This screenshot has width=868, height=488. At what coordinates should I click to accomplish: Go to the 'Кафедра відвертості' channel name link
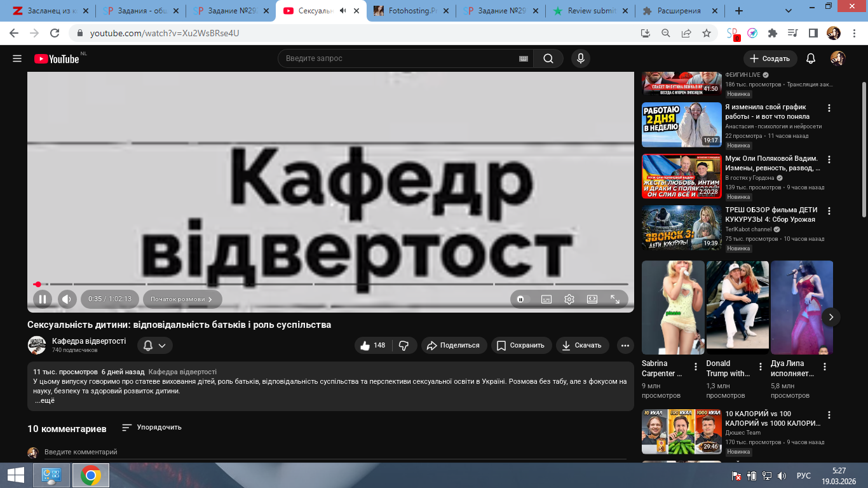coord(89,341)
